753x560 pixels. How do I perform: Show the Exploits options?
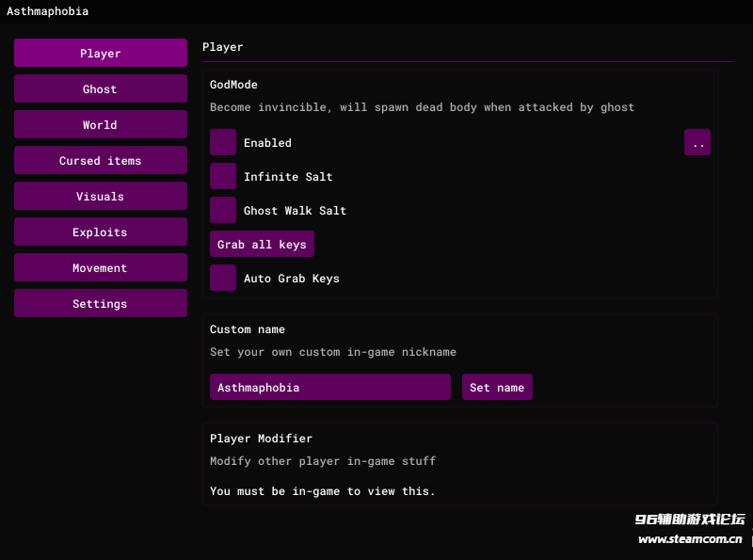tap(100, 232)
